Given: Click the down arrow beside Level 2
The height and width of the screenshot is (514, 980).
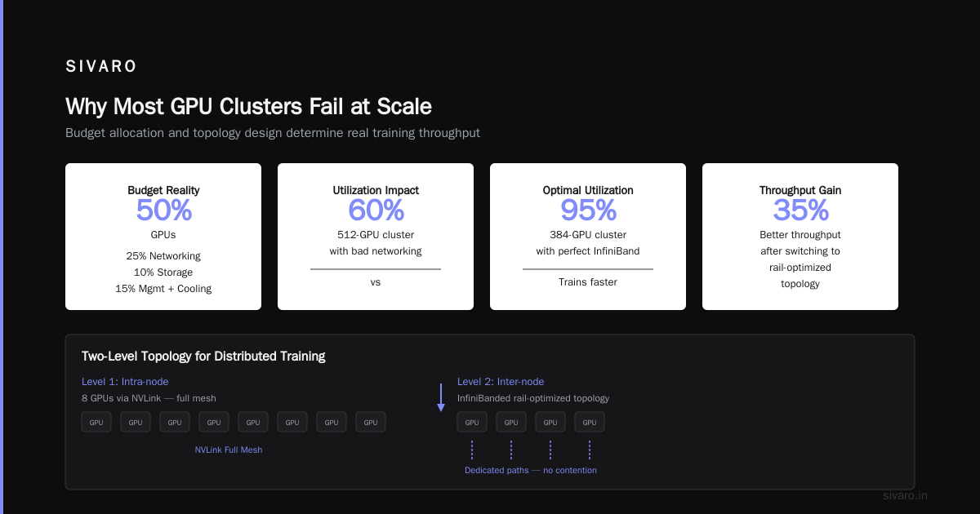Looking at the screenshot, I should coord(441,397).
